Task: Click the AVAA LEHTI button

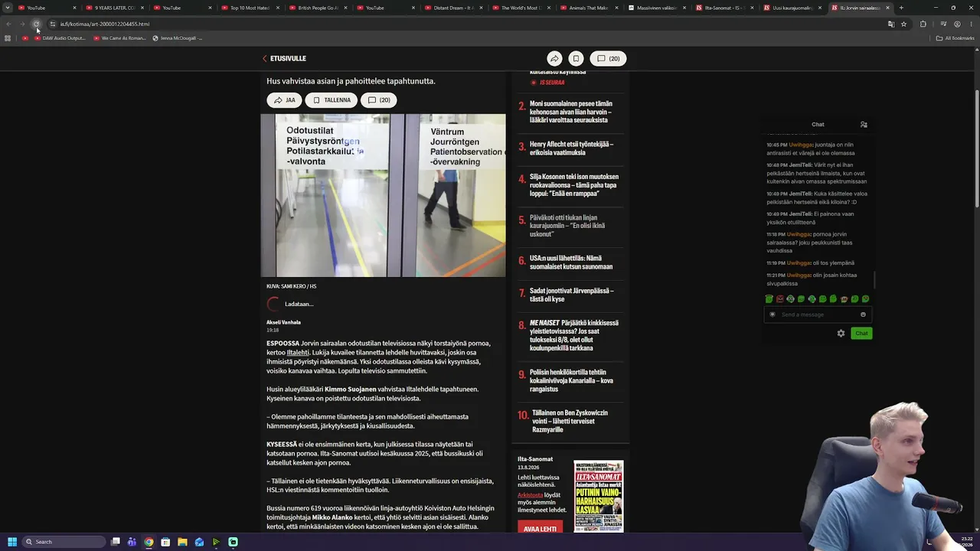Action: (x=540, y=528)
